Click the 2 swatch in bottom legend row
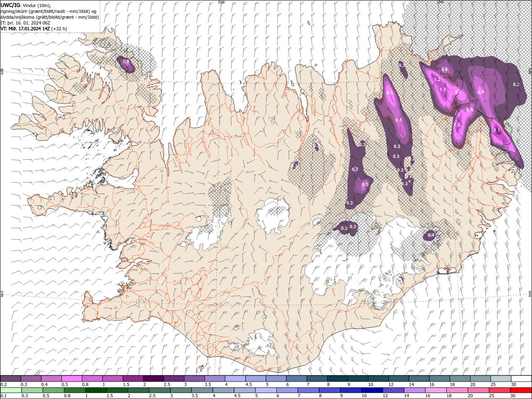 [138, 390]
